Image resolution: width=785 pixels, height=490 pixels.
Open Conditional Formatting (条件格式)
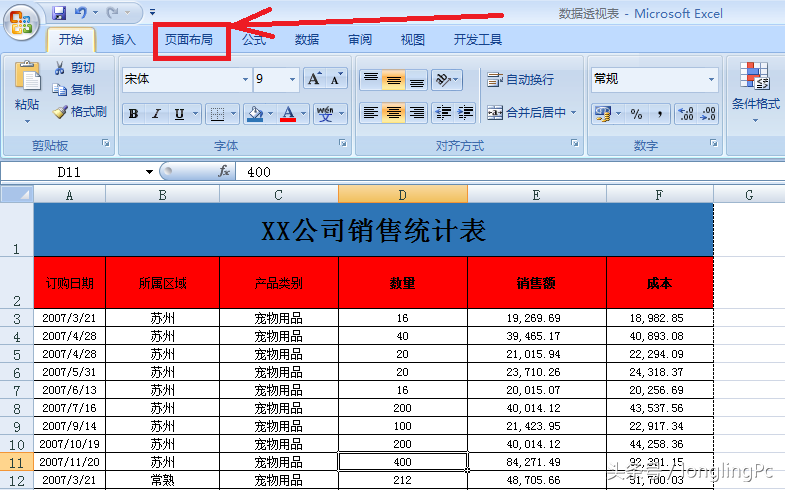(x=755, y=93)
